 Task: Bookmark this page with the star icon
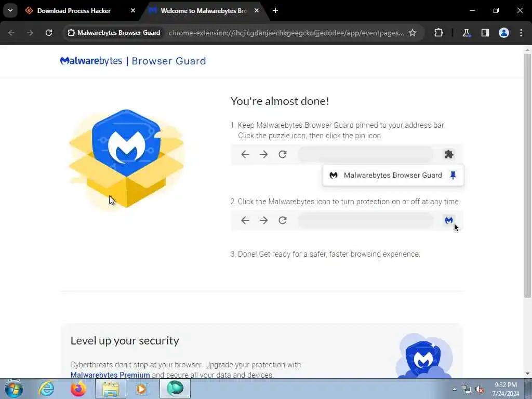(x=412, y=33)
